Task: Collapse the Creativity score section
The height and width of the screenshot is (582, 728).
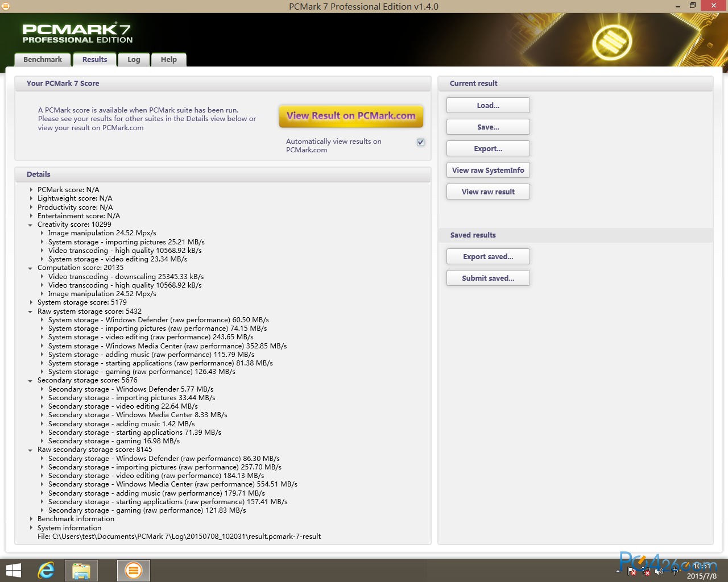Action: 31,225
